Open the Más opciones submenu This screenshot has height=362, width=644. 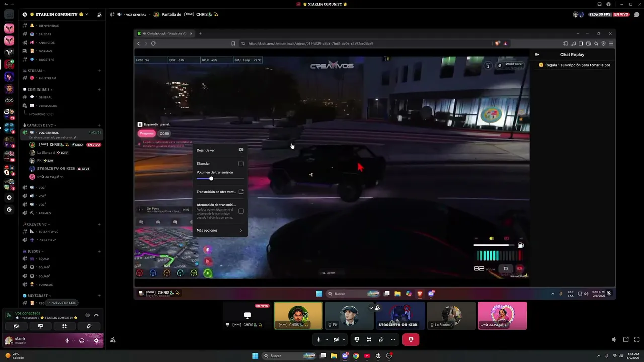[220, 230]
